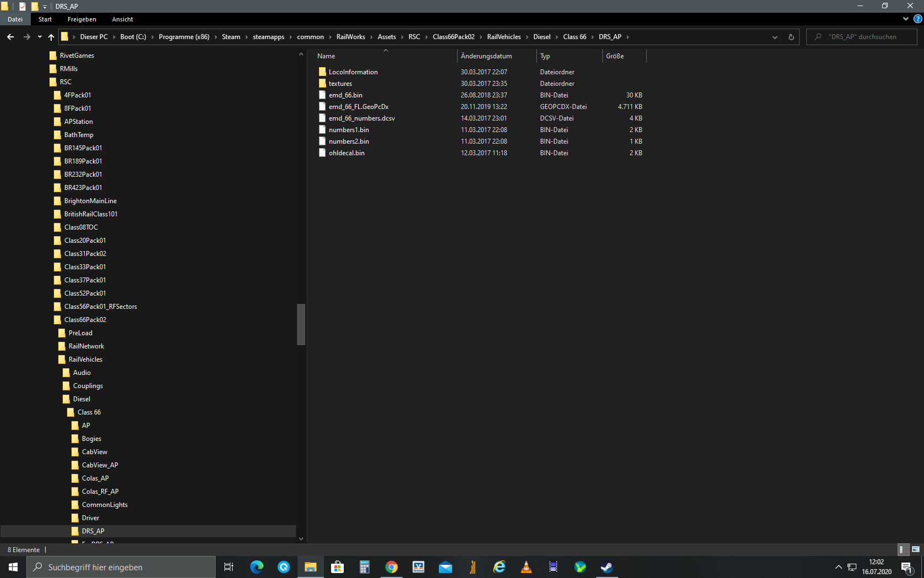This screenshot has height=578, width=924.
Task: Launch Google Chrome from taskbar
Action: pos(391,567)
